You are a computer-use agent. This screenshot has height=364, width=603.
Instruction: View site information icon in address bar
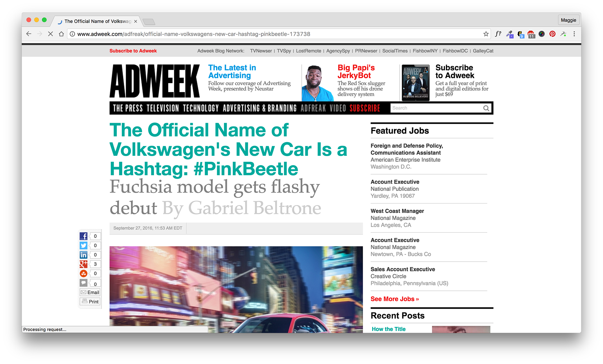tap(72, 34)
